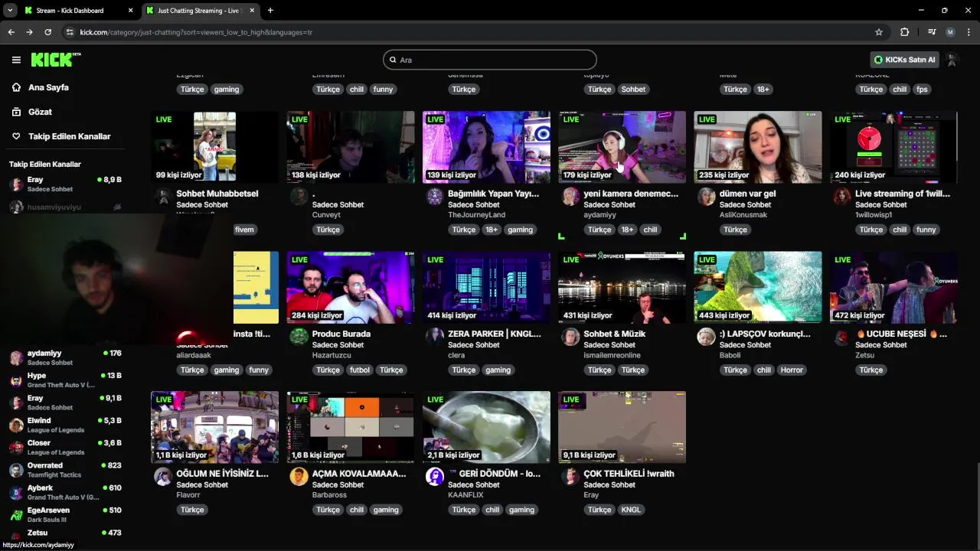Open AÇMA KOVALAMAAA stream title
980x551 pixels.
[359, 474]
